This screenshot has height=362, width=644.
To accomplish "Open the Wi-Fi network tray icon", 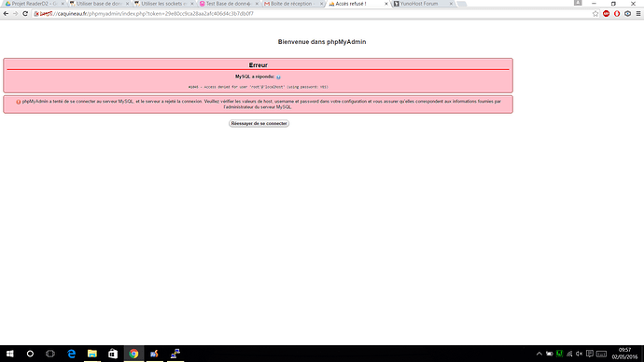I will (569, 354).
